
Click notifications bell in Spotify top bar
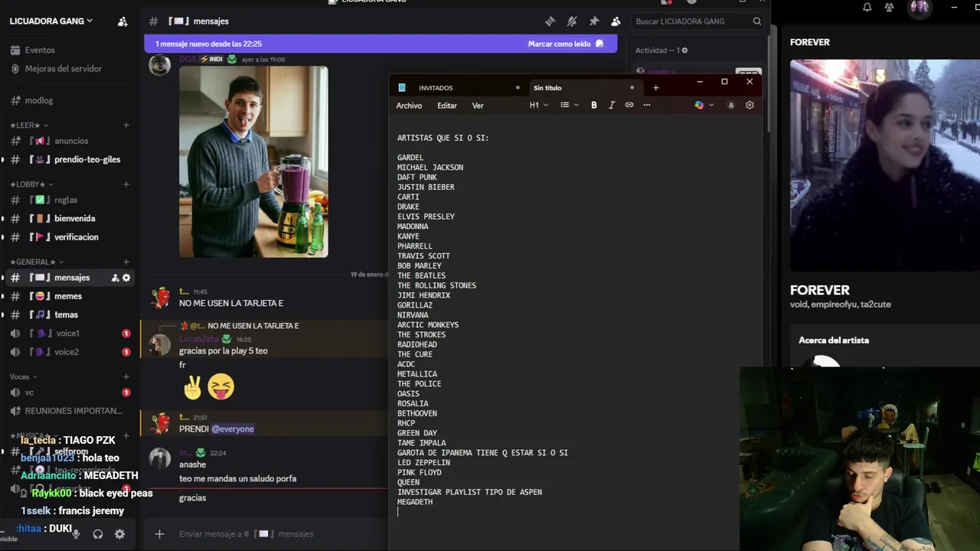tap(867, 8)
